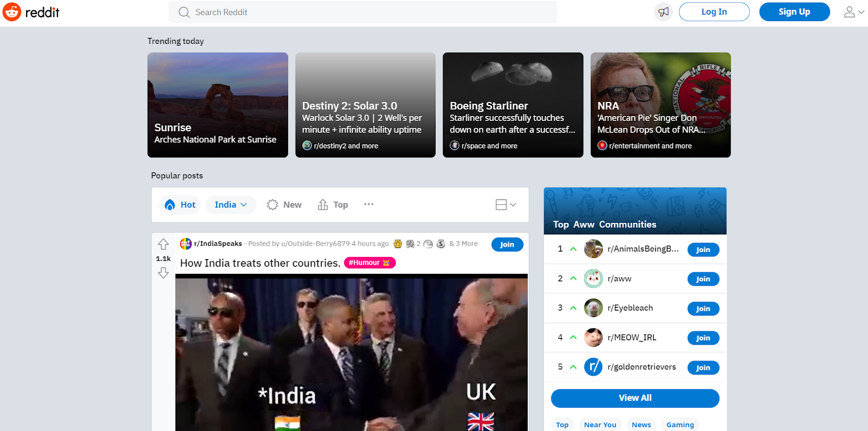868x431 pixels.
Task: Open the r/MEOW_IRL community avatar
Action: pyautogui.click(x=593, y=337)
